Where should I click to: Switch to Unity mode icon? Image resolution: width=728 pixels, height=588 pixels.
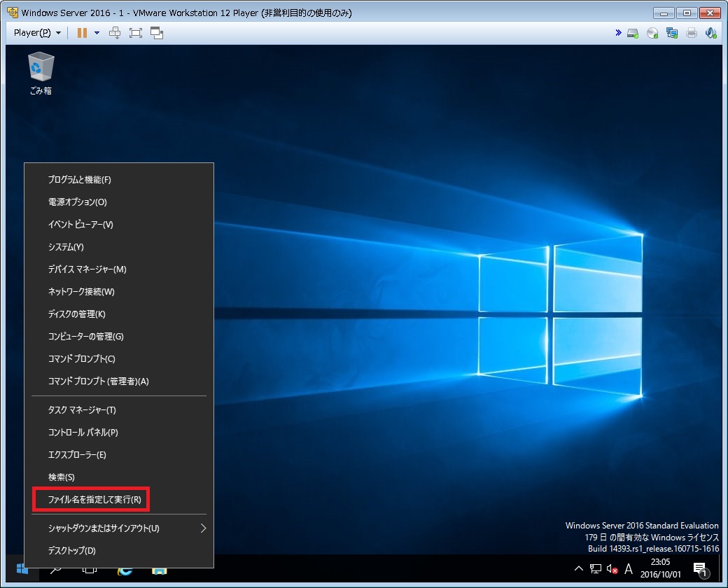(157, 32)
